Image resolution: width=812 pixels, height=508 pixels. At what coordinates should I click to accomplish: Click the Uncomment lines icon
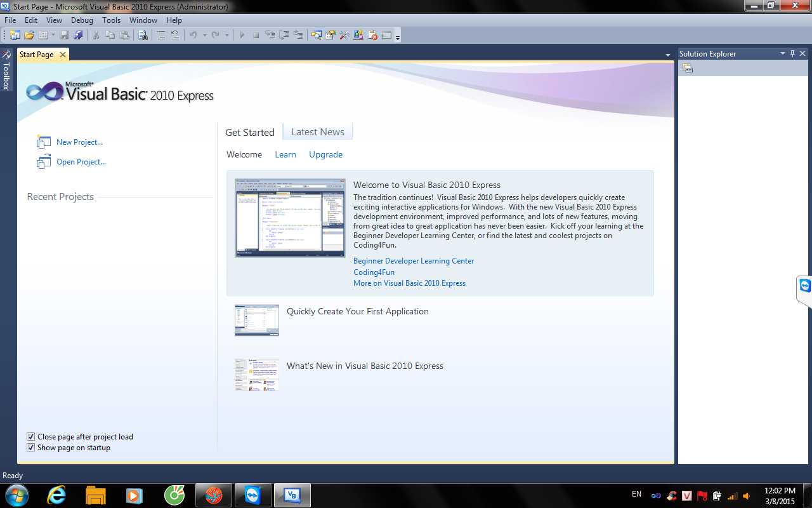(174, 35)
